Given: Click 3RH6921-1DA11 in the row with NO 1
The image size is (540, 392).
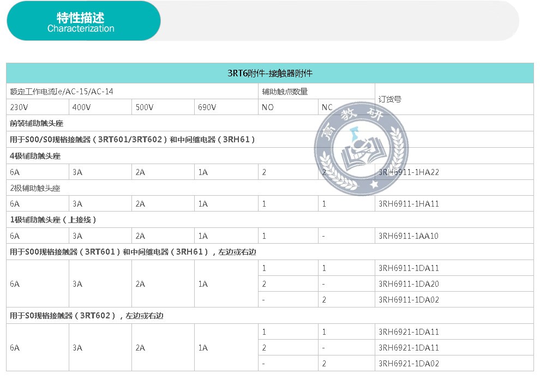Looking at the screenshot, I should coord(409,332).
